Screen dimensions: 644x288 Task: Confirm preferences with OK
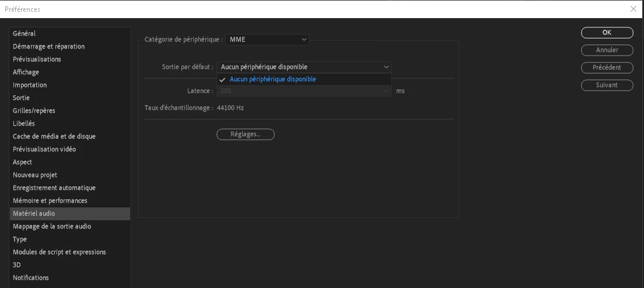pos(607,33)
